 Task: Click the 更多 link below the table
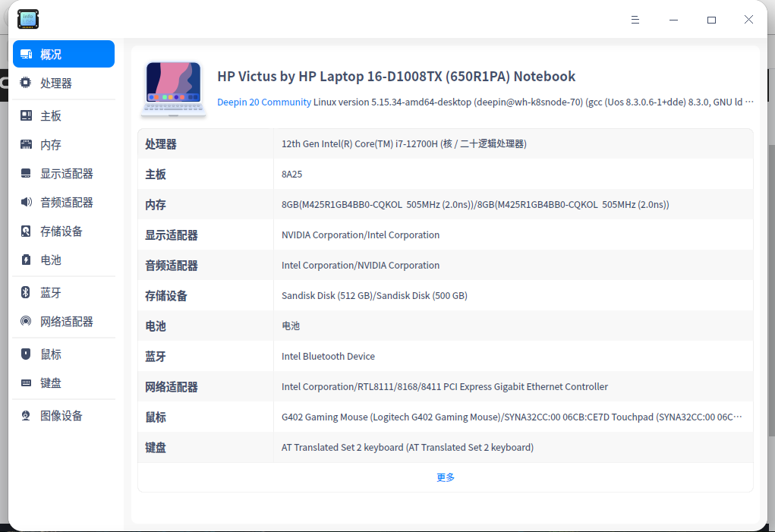pos(446,477)
